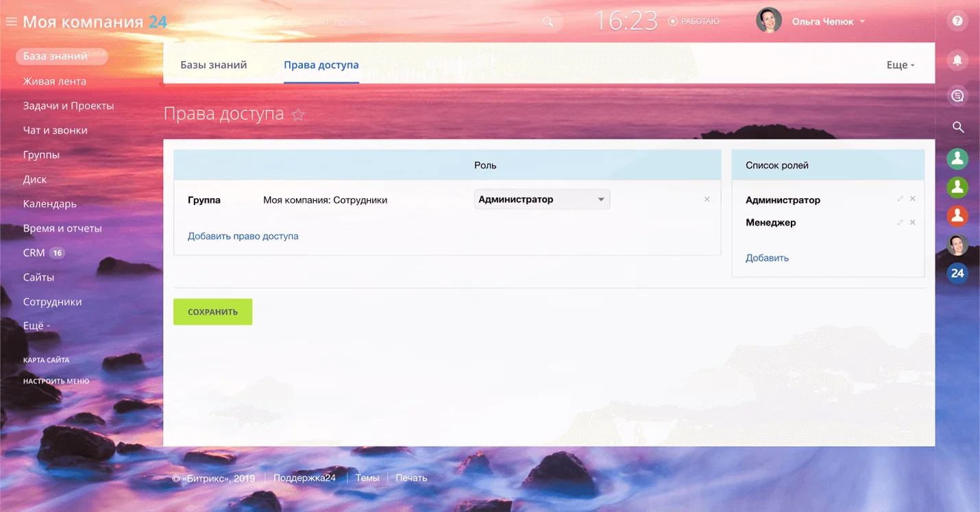The image size is (980, 512).
Task: Click the favorite star next to Права доступа
Action: point(298,114)
